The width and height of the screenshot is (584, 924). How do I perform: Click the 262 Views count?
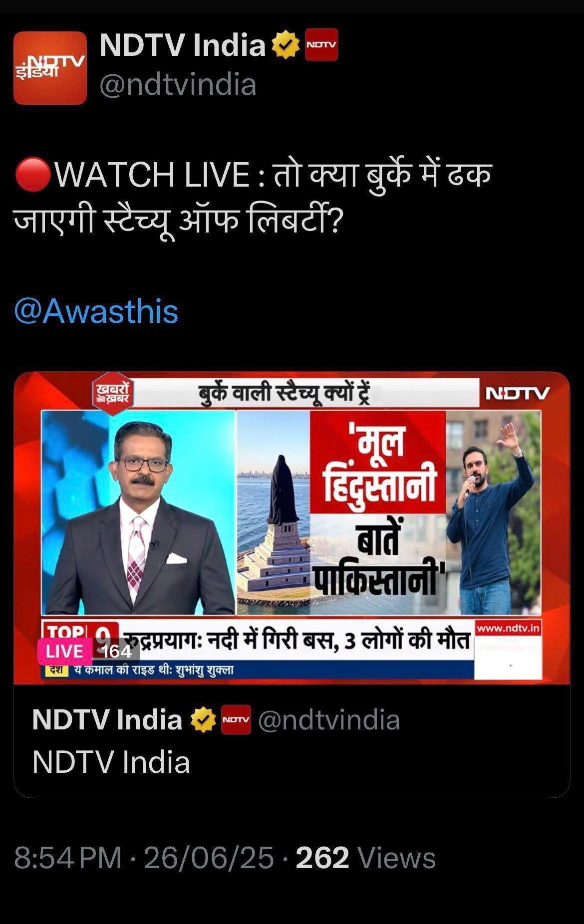click(366, 858)
